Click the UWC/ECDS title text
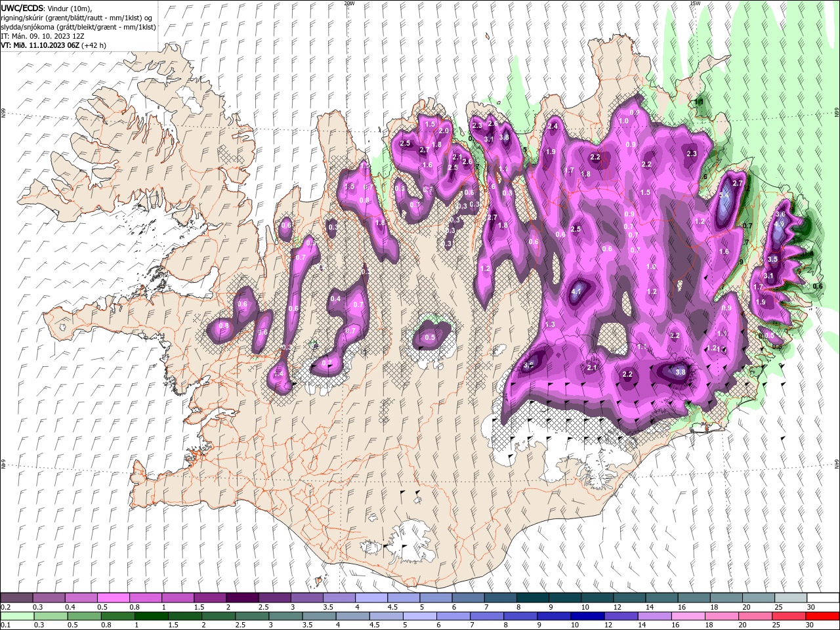 coord(22,8)
